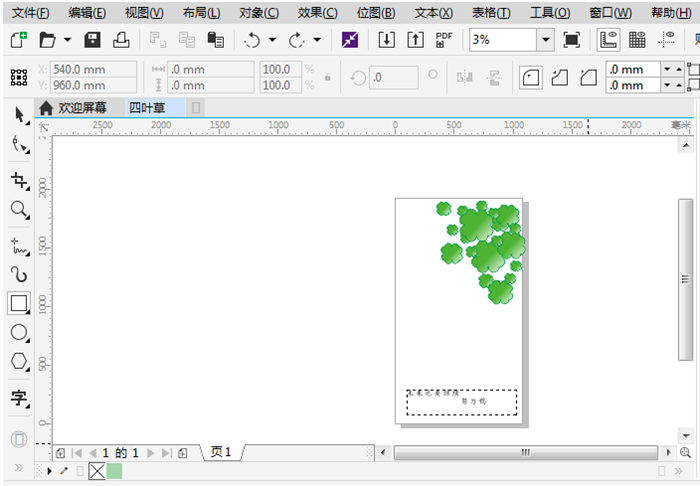
Task: Select the Rectangle tool
Action: [x=19, y=302]
